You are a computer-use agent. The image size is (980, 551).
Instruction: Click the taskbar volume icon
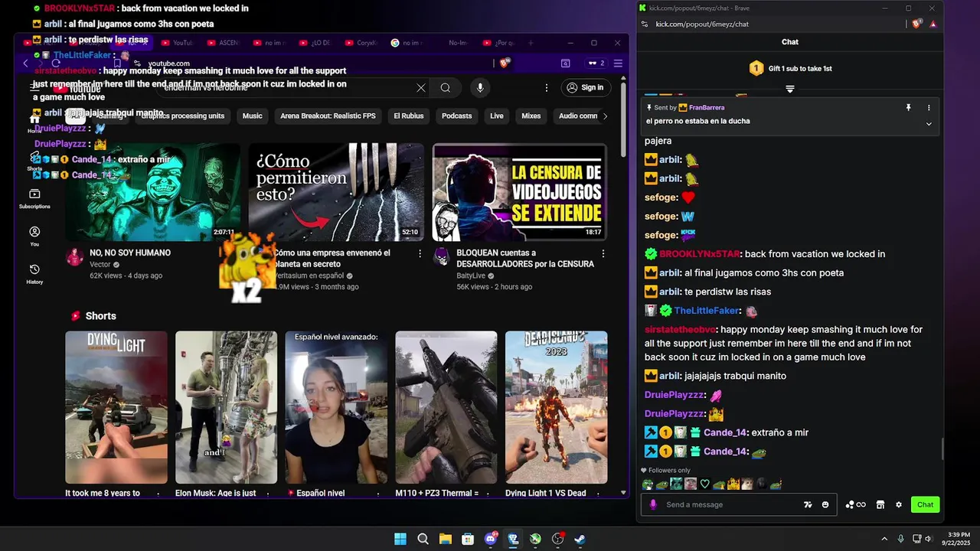pos(927,539)
